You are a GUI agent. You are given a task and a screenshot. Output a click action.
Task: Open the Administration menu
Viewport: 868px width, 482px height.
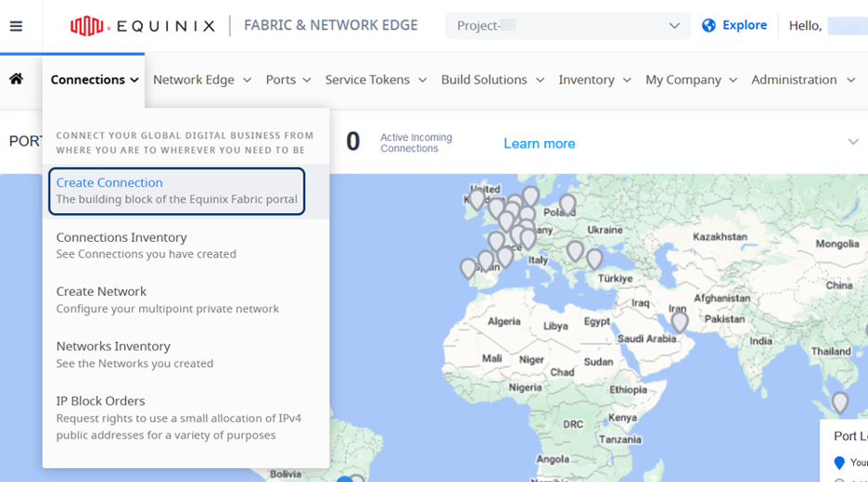(803, 80)
